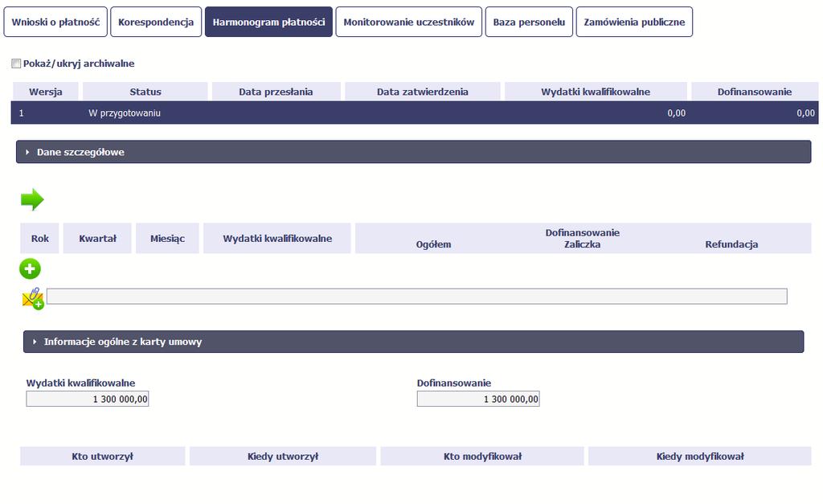Open Monitorowanie uczestników tab
This screenshot has width=823, height=504.
point(409,22)
